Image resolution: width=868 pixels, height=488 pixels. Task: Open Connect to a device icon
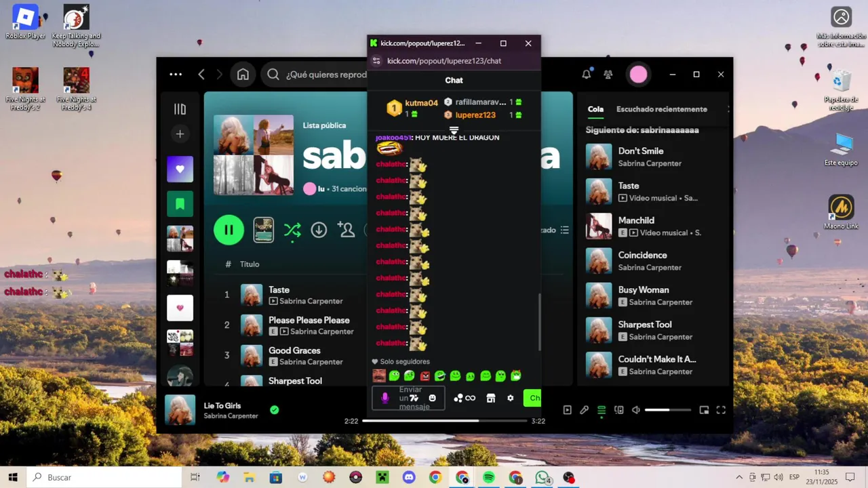click(x=618, y=410)
